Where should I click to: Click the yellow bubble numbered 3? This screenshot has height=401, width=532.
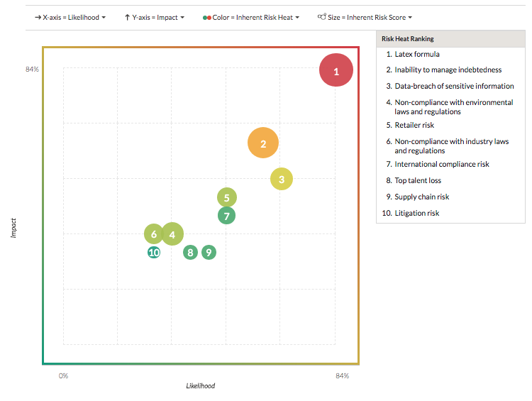click(x=282, y=179)
